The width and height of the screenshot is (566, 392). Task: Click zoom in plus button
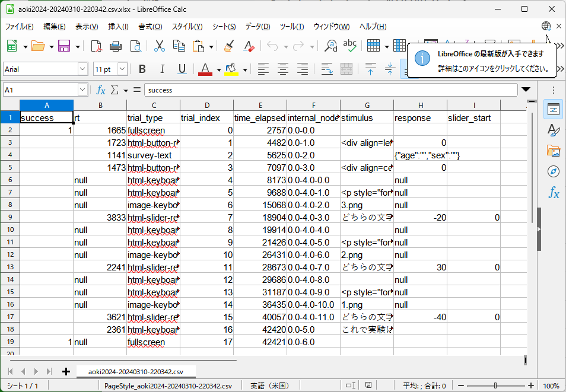click(530, 385)
